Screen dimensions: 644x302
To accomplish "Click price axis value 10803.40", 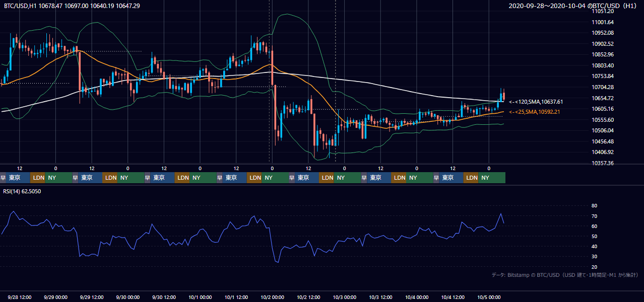I will click(603, 65).
